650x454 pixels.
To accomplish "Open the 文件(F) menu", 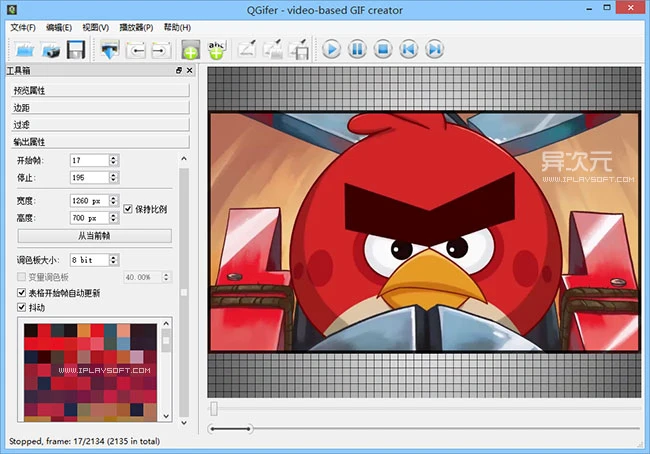I will 23,27.
